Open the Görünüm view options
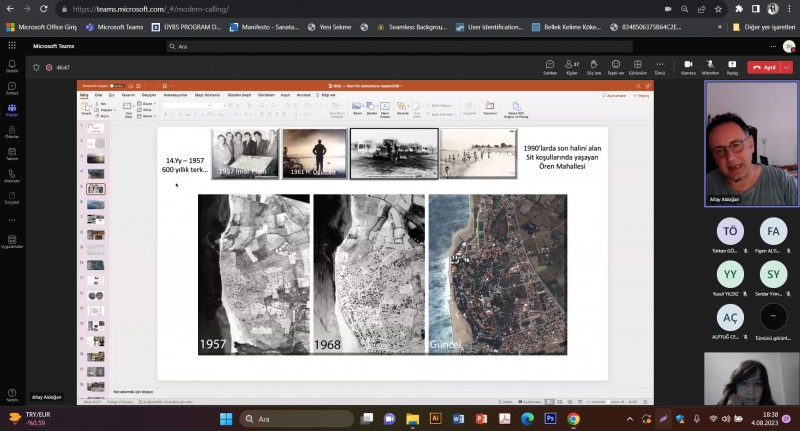 pyautogui.click(x=638, y=66)
